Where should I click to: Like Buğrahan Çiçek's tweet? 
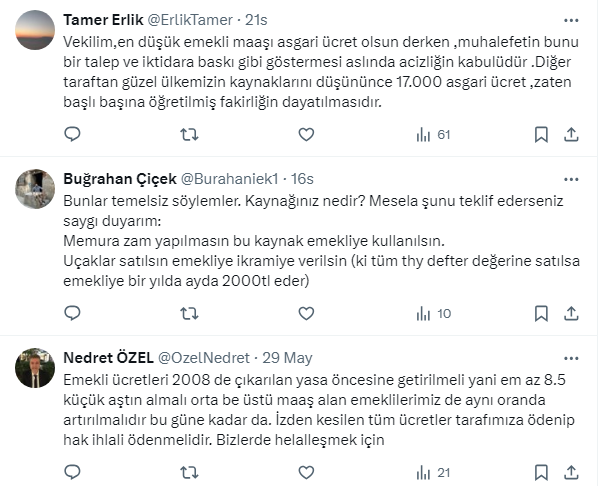click(305, 313)
